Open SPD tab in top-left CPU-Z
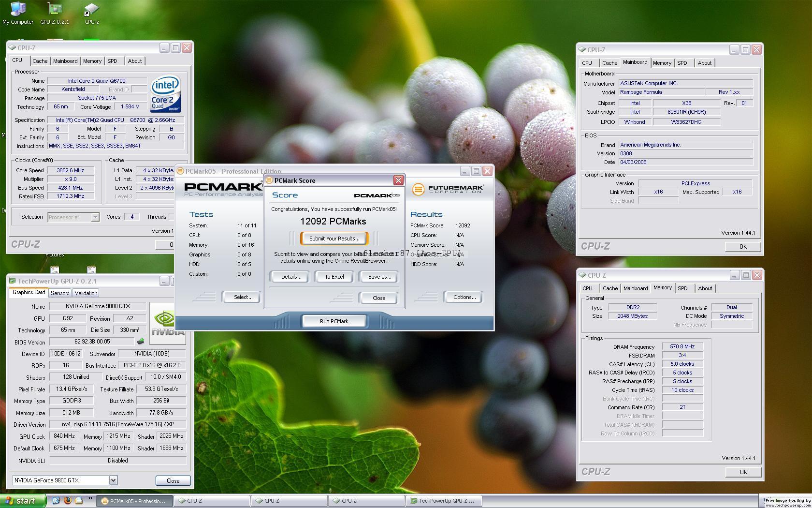This screenshot has width=812, height=508. (x=112, y=61)
